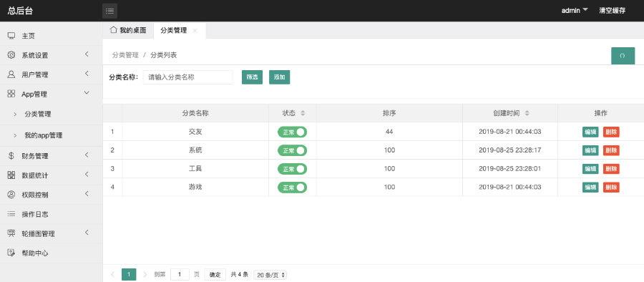Click the 筛选 filter button
Viewport: 644px width, 282px height.
point(252,77)
